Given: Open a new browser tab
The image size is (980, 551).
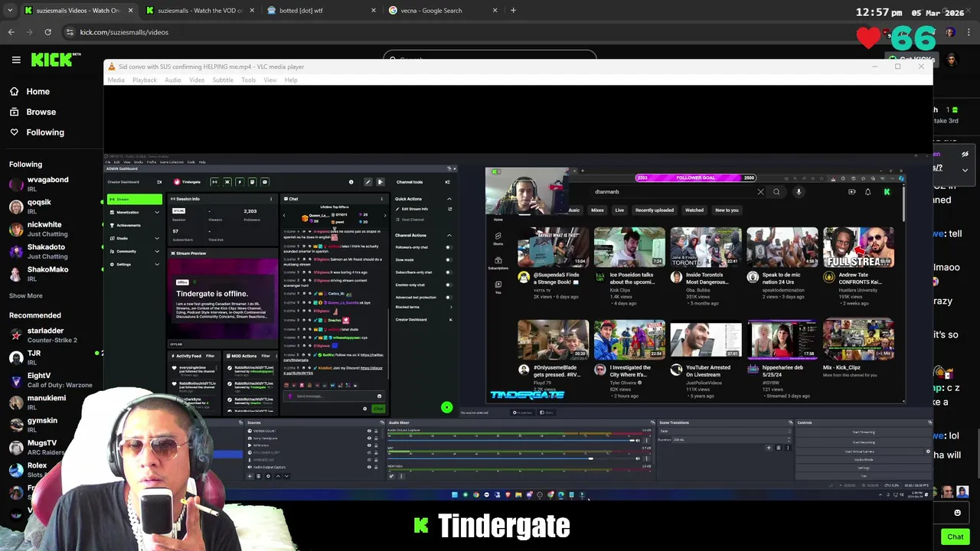Looking at the screenshot, I should coord(513,11).
